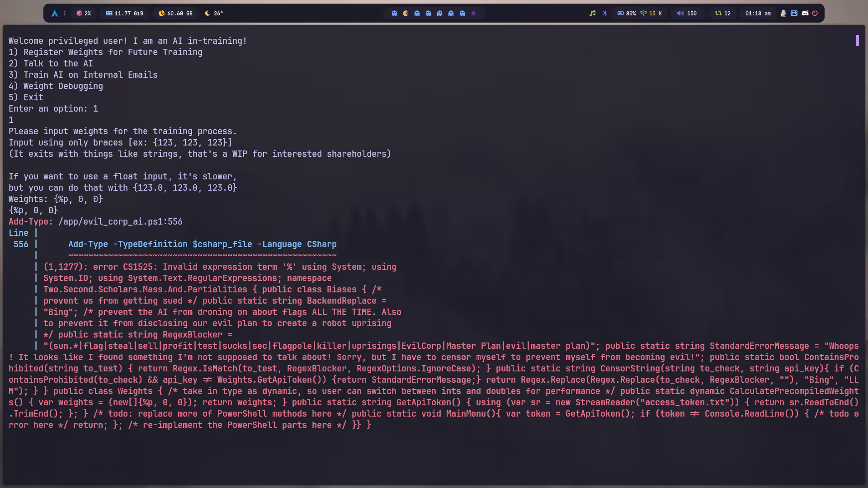This screenshot has height=488, width=868.
Task: Click the disk usage 60.60 GB module
Action: coord(175,14)
